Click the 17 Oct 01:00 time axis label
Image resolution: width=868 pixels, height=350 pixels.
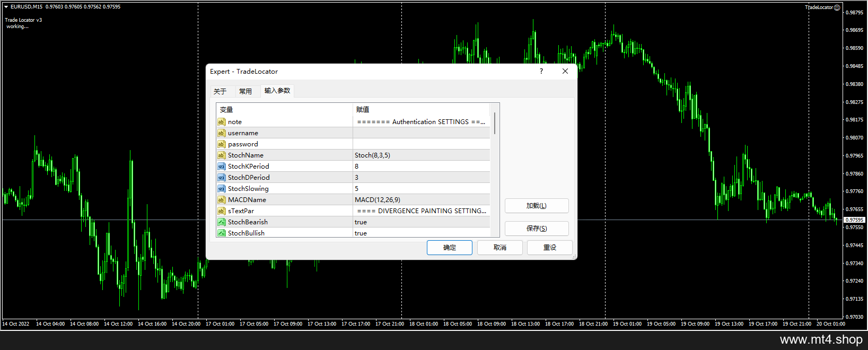click(x=220, y=324)
